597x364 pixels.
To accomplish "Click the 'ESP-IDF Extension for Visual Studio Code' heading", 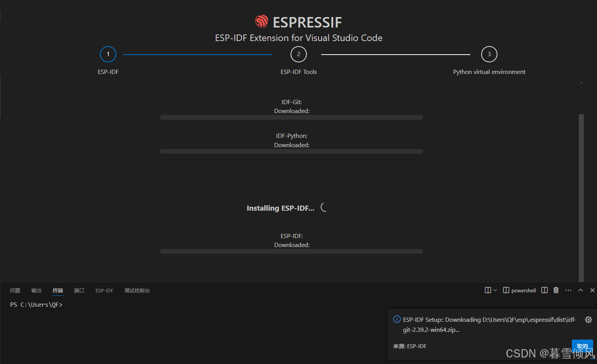I will click(x=299, y=38).
